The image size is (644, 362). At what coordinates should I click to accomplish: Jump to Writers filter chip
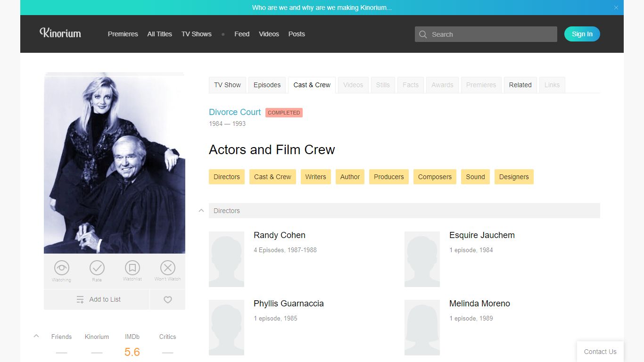click(315, 177)
